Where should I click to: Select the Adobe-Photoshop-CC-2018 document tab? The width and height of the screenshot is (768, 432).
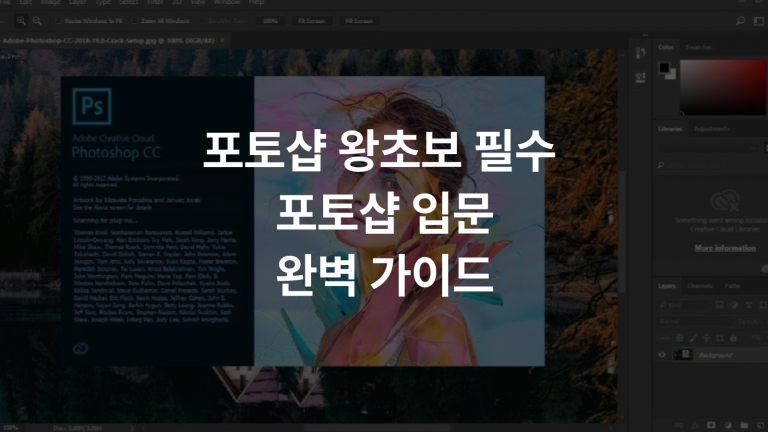tap(108, 40)
